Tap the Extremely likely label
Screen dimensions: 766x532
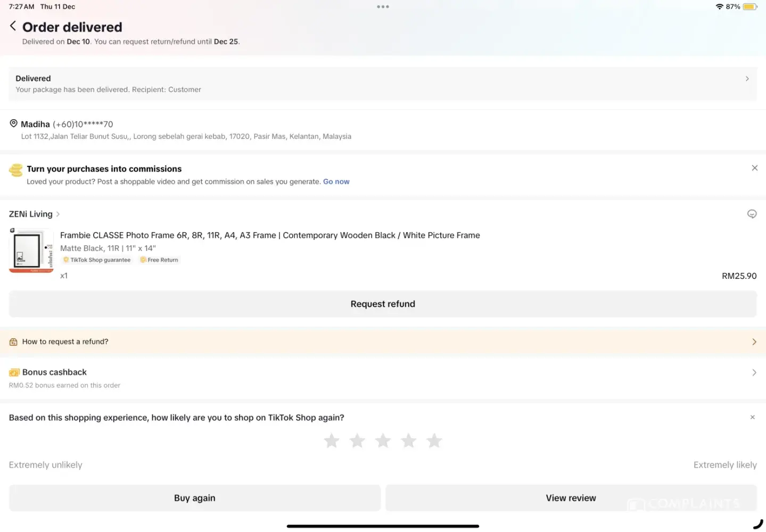pos(725,465)
